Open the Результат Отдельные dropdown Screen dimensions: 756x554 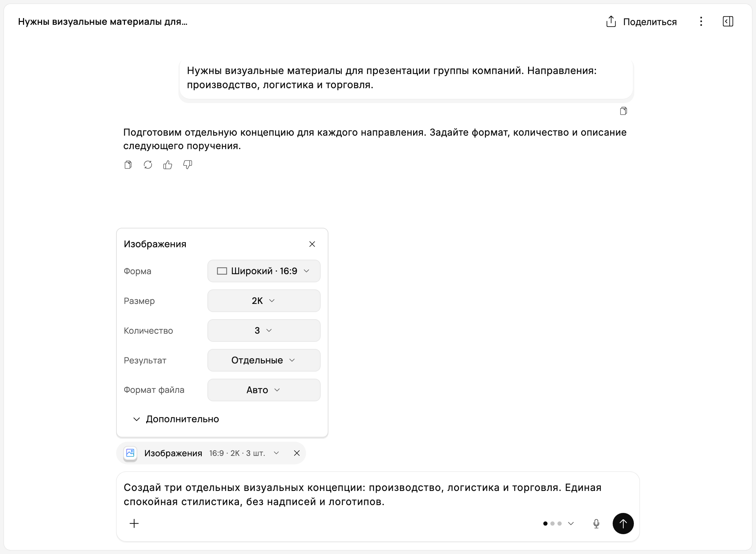(x=264, y=360)
